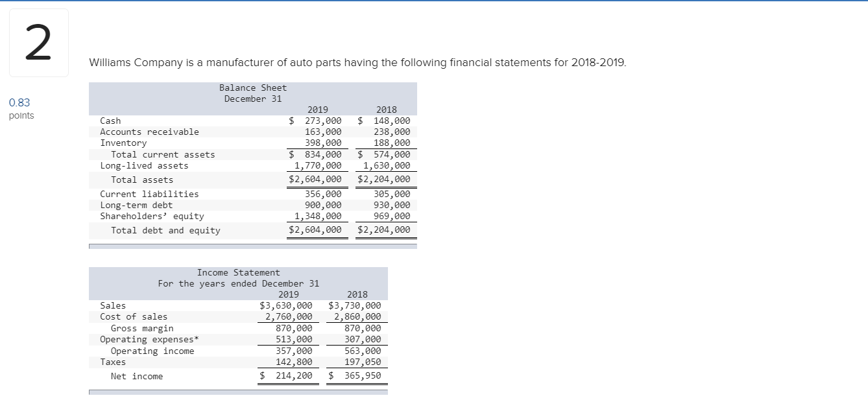Select the Operating expenses* label

pyautogui.click(x=149, y=339)
